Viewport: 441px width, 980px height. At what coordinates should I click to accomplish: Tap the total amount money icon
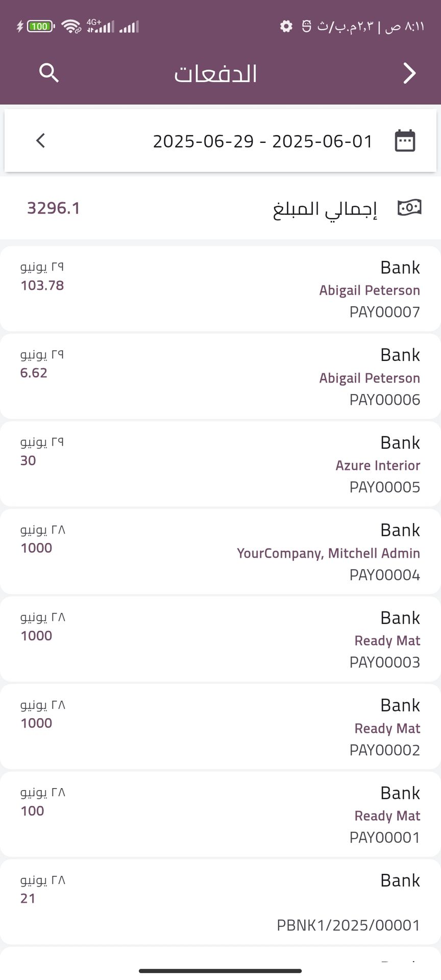click(409, 208)
